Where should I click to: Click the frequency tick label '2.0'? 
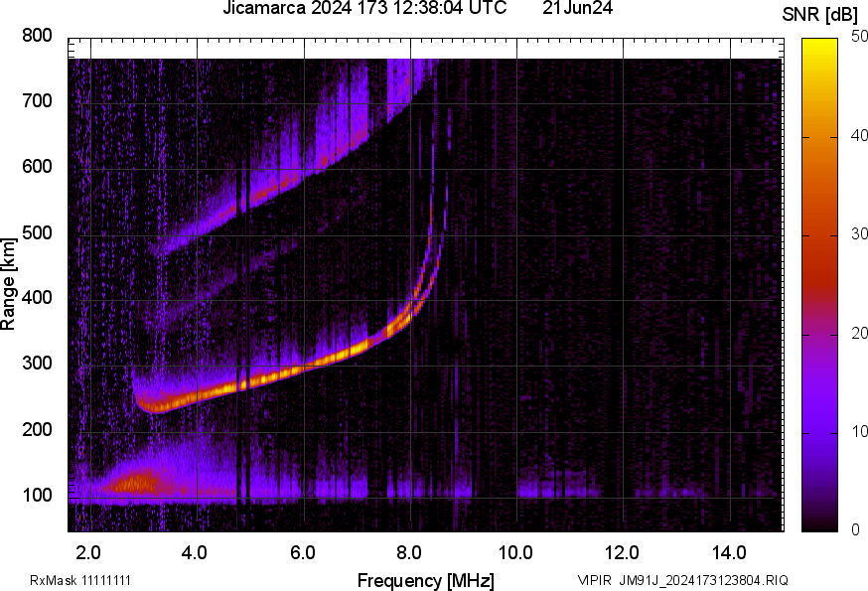point(88,552)
